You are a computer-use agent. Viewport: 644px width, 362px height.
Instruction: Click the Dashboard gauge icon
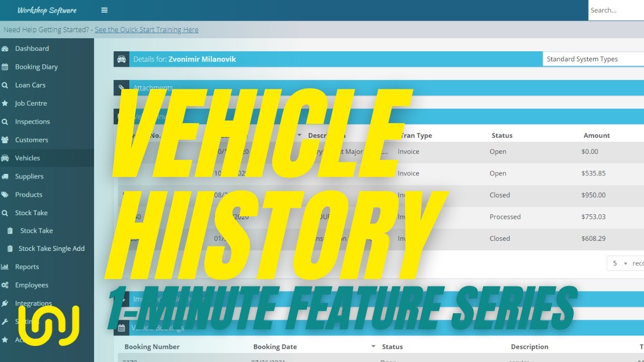5,49
